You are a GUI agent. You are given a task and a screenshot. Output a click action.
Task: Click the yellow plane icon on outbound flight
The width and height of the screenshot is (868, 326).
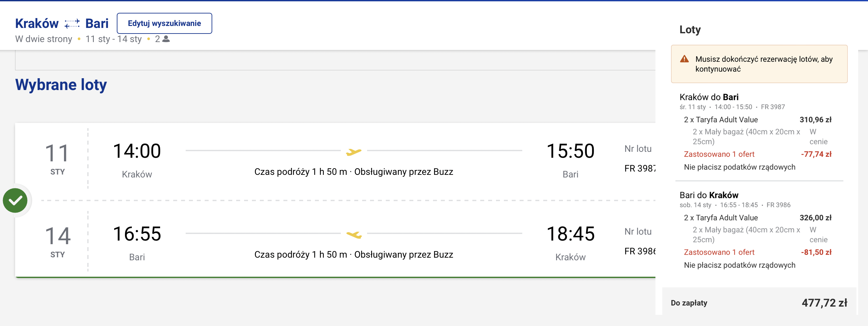coord(354,151)
